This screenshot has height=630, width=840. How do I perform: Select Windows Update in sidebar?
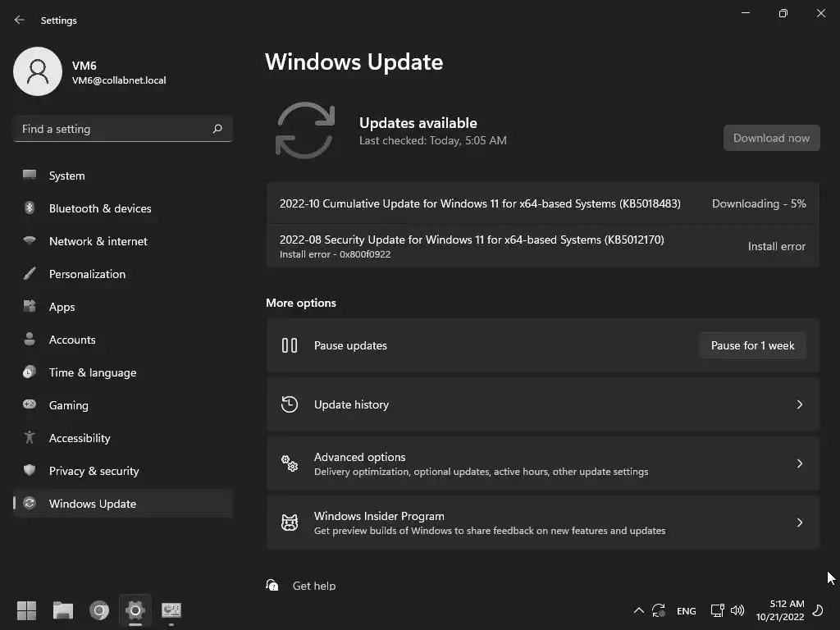coord(123,504)
